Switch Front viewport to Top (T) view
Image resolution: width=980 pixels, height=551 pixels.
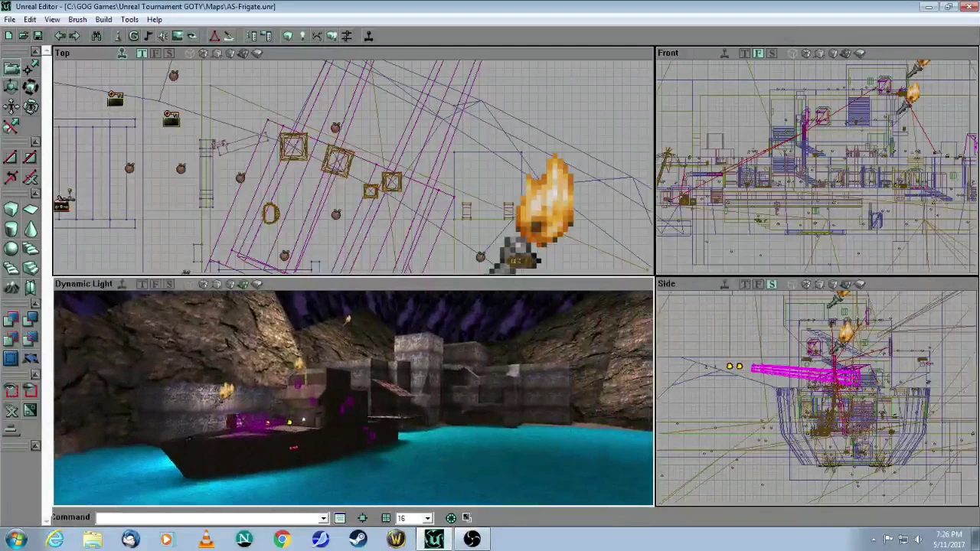(744, 53)
